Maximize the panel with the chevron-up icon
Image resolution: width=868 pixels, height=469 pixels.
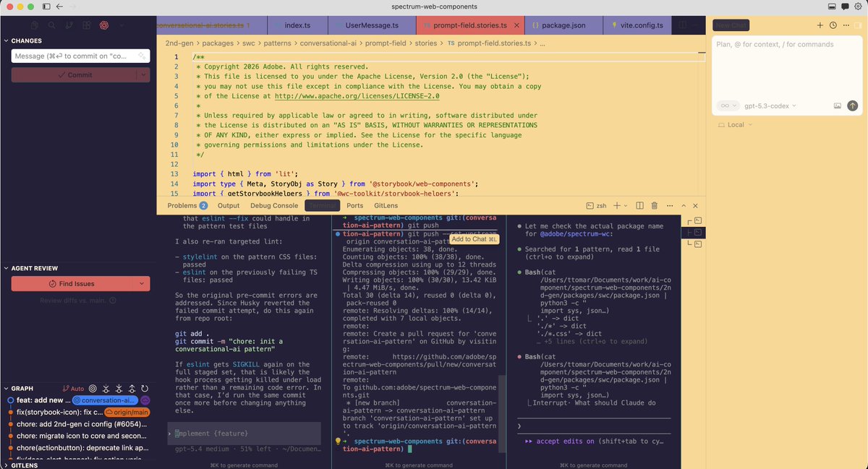[684, 206]
